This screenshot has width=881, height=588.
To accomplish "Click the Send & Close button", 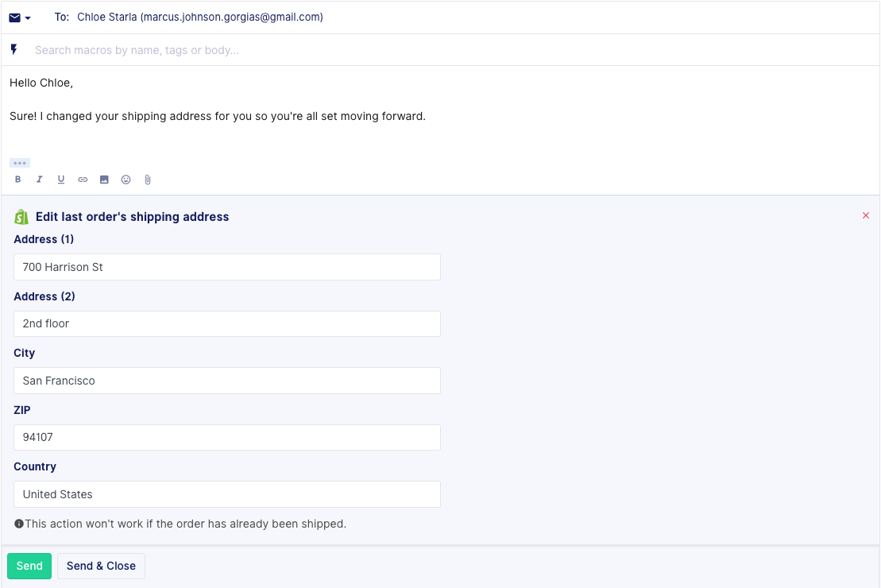I will 101,566.
